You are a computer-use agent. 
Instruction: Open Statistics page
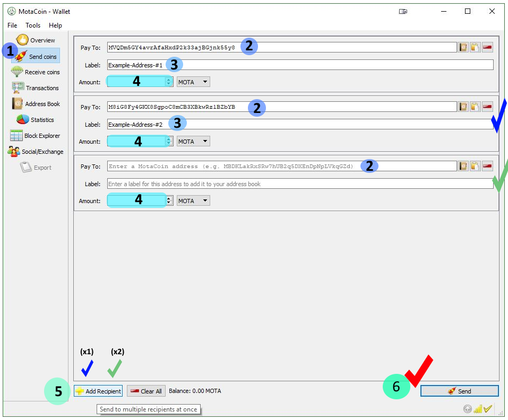click(x=36, y=120)
